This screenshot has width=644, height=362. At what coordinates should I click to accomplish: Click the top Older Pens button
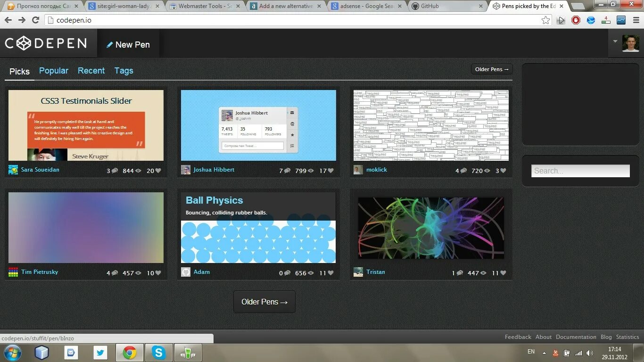click(x=492, y=69)
